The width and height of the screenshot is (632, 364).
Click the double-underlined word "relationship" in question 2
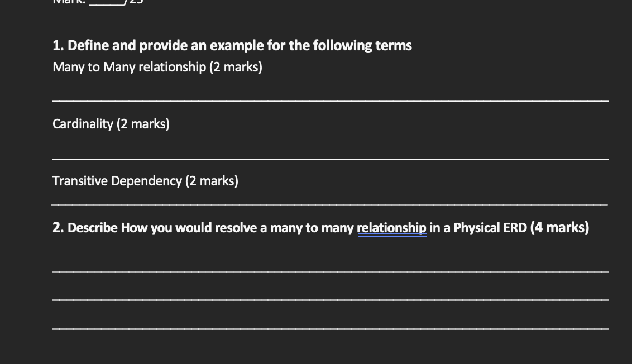[391, 228]
